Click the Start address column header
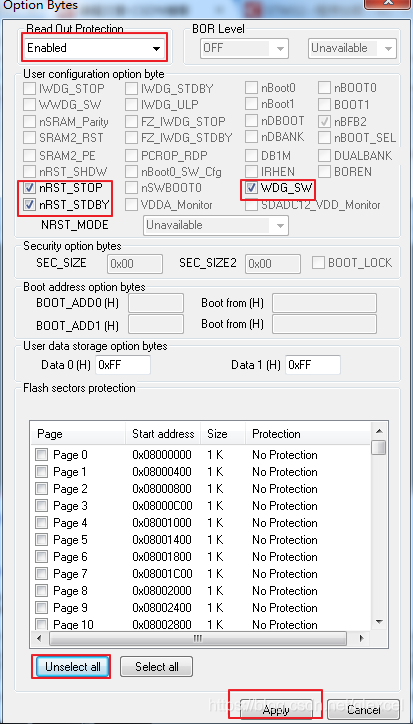The width and height of the screenshot is (413, 724). [163, 434]
